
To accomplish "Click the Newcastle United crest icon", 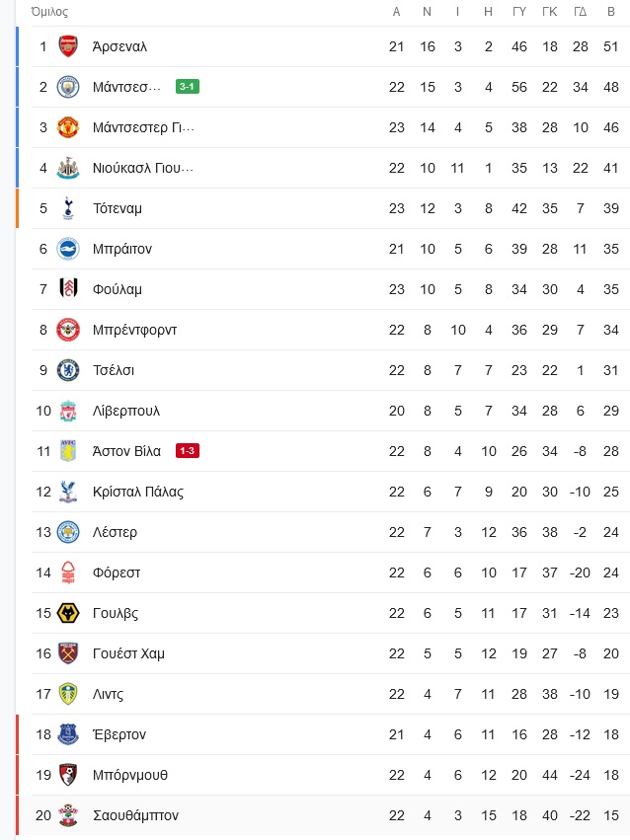I will (x=68, y=168).
